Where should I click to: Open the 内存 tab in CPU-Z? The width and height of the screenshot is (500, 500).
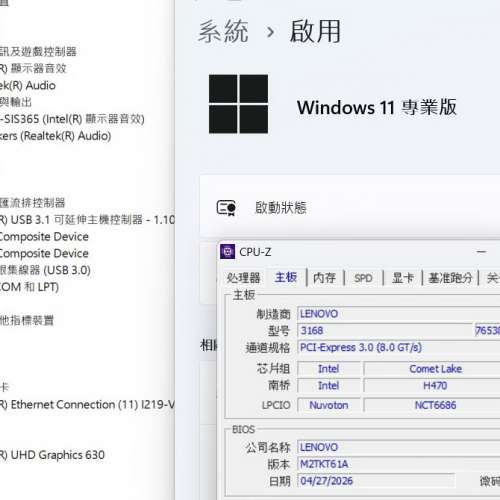[324, 278]
